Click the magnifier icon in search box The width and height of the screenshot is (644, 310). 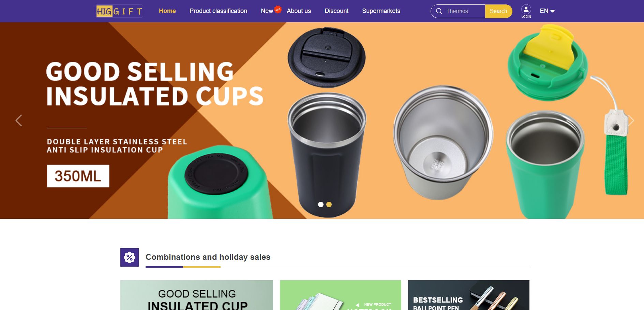click(x=439, y=11)
